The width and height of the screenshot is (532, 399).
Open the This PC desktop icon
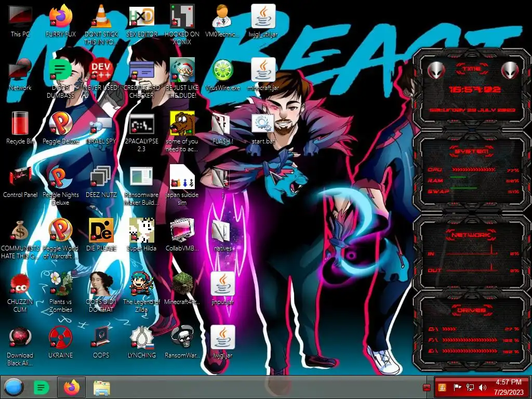click(20, 21)
